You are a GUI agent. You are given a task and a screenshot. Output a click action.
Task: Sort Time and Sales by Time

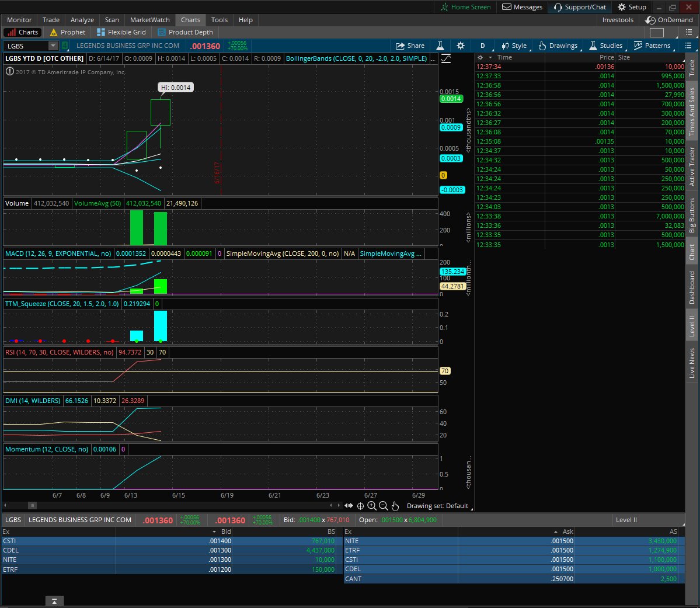[x=504, y=58]
